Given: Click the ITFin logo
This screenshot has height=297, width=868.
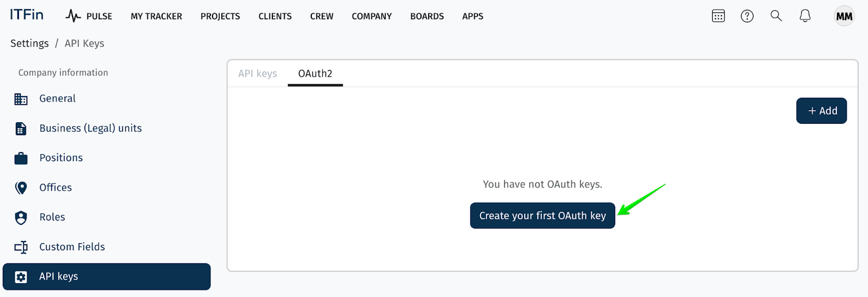Looking at the screenshot, I should (27, 15).
